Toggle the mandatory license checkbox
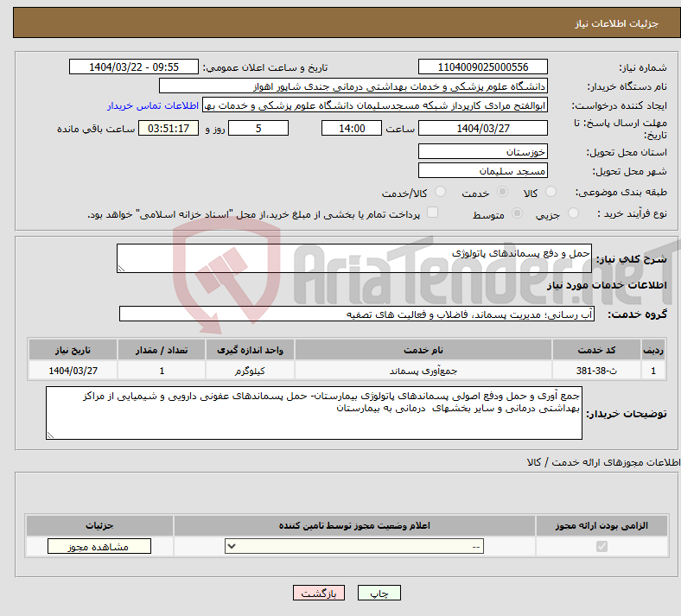Image resolution: width=681 pixels, height=616 pixels. click(x=601, y=546)
